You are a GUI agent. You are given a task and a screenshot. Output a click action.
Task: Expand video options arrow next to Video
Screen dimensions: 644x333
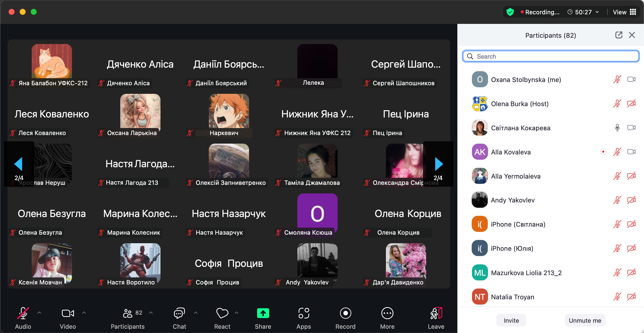84,313
